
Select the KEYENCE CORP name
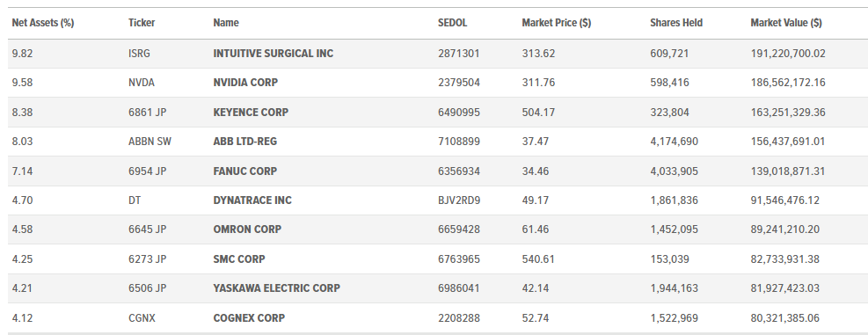point(251,113)
